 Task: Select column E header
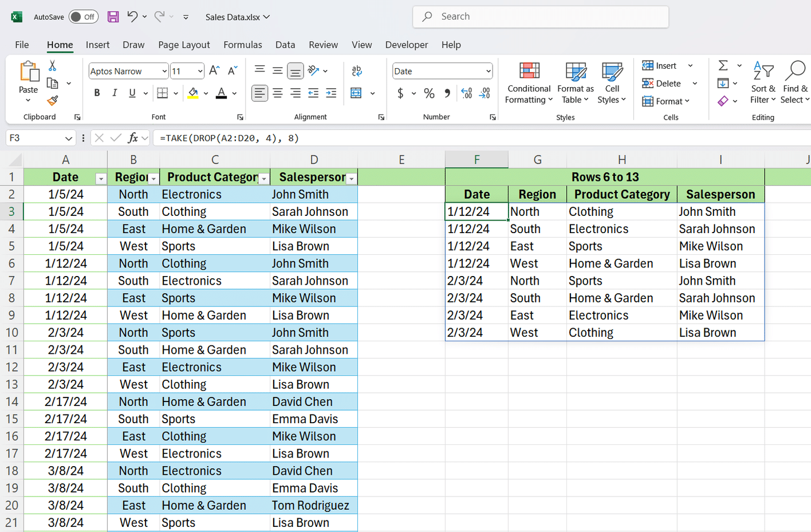(401, 160)
